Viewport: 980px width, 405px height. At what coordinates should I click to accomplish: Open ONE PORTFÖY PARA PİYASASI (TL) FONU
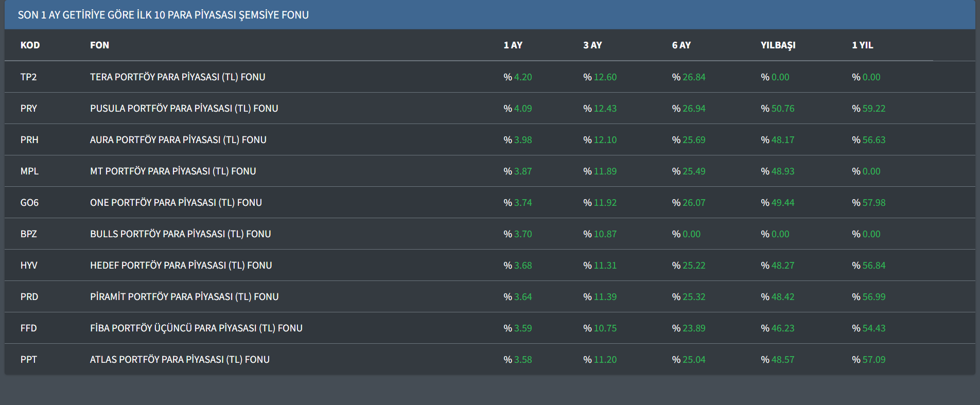pos(176,203)
